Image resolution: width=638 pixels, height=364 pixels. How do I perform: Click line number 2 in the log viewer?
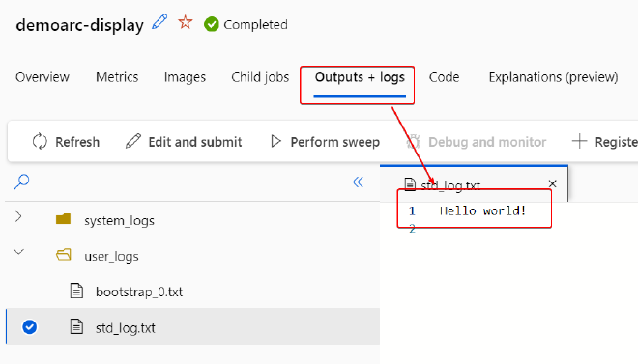412,229
